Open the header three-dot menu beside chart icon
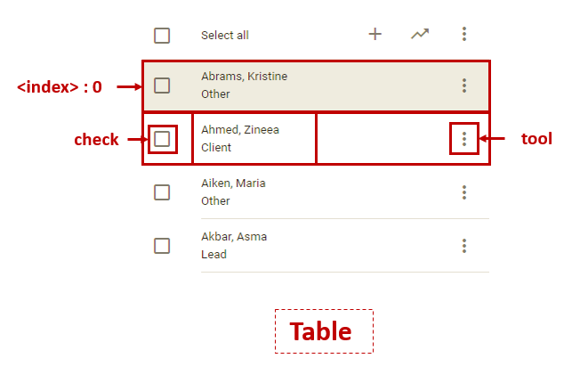 coord(464,35)
